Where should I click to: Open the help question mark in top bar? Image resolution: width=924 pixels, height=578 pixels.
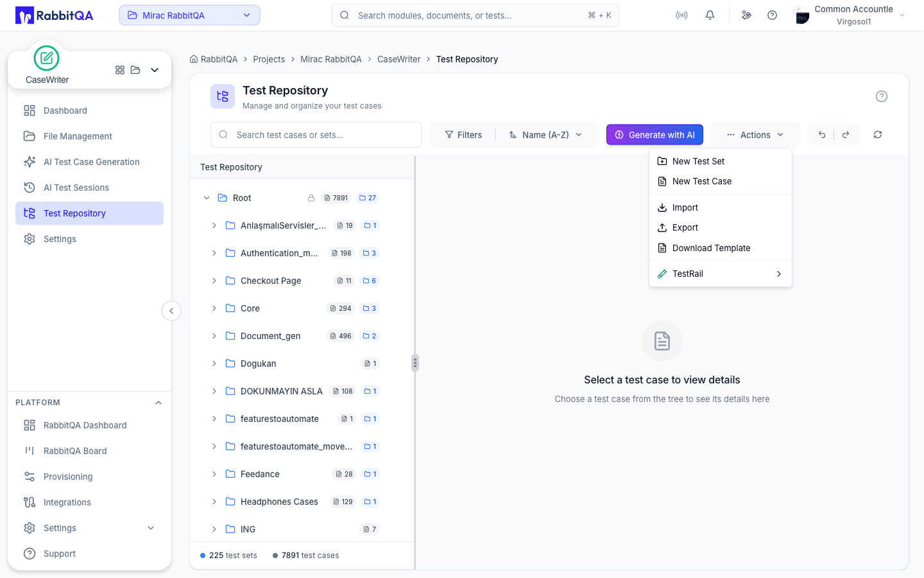click(773, 15)
